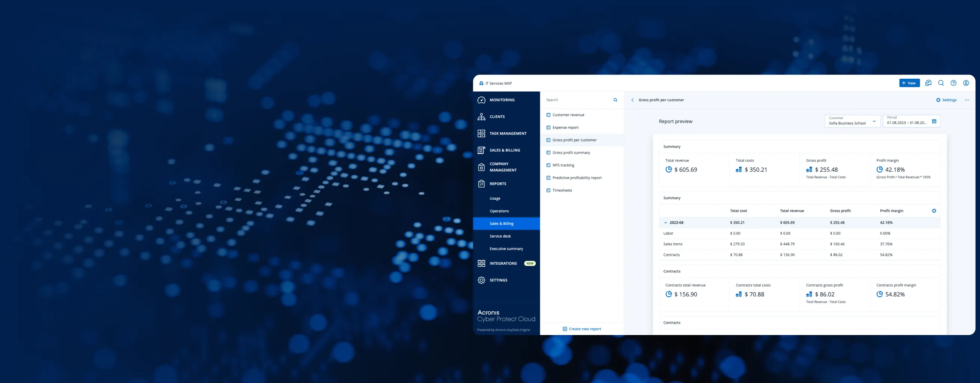Select the Predictive profitability report item
980x383 pixels.
coord(577,178)
